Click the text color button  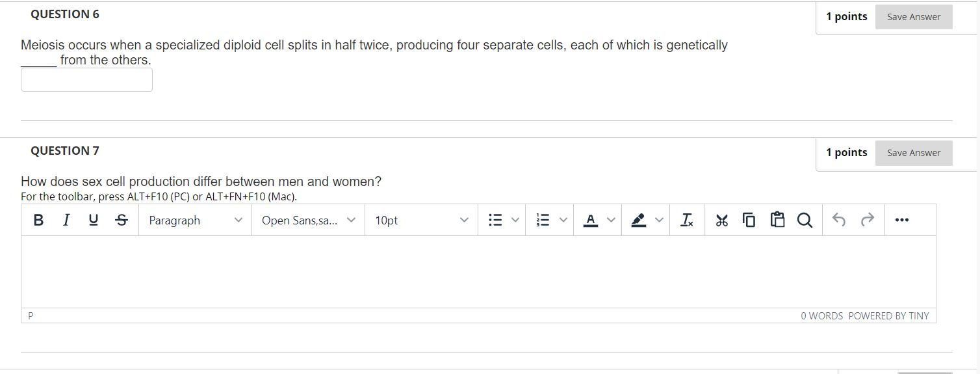click(x=590, y=220)
